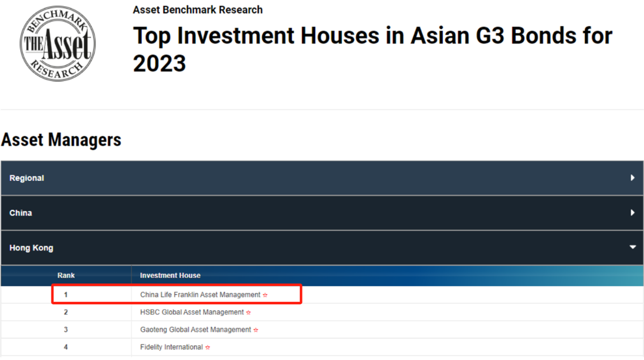Click the red star beside Gaoteng Global
The width and height of the screenshot is (644, 360).
(x=256, y=330)
